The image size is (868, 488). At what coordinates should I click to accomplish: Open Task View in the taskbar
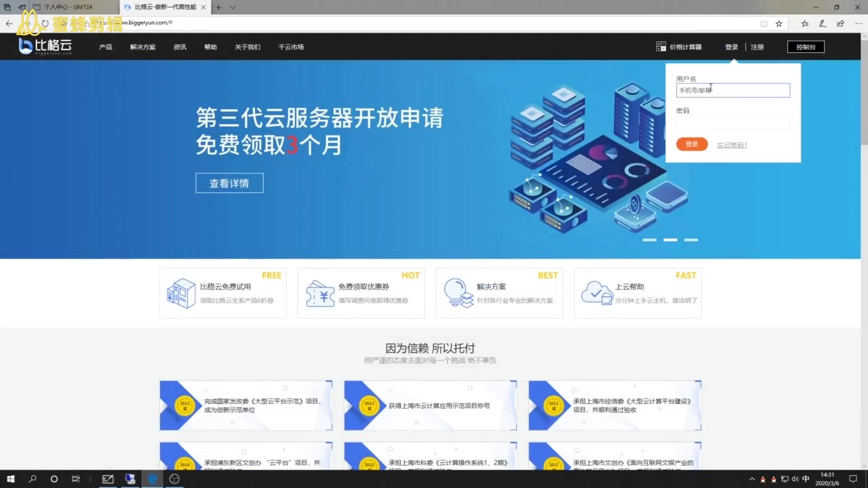click(75, 479)
